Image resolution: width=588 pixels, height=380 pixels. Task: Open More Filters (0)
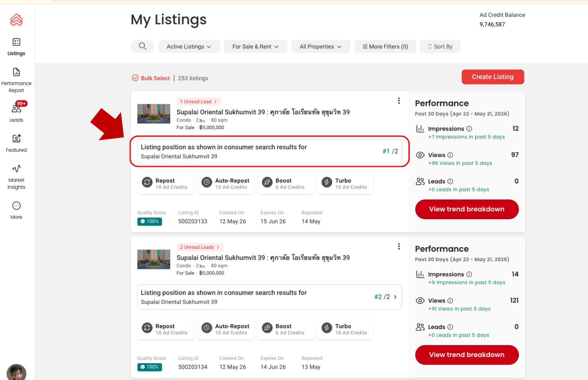point(385,46)
